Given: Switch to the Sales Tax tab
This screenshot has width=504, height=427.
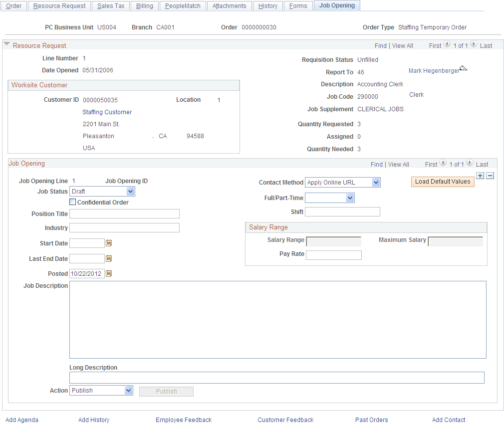Looking at the screenshot, I should pyautogui.click(x=111, y=6).
